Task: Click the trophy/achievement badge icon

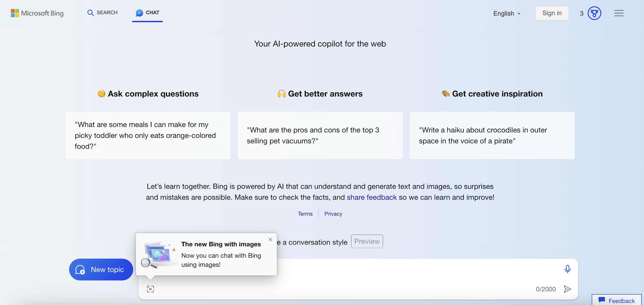Action: pyautogui.click(x=594, y=13)
